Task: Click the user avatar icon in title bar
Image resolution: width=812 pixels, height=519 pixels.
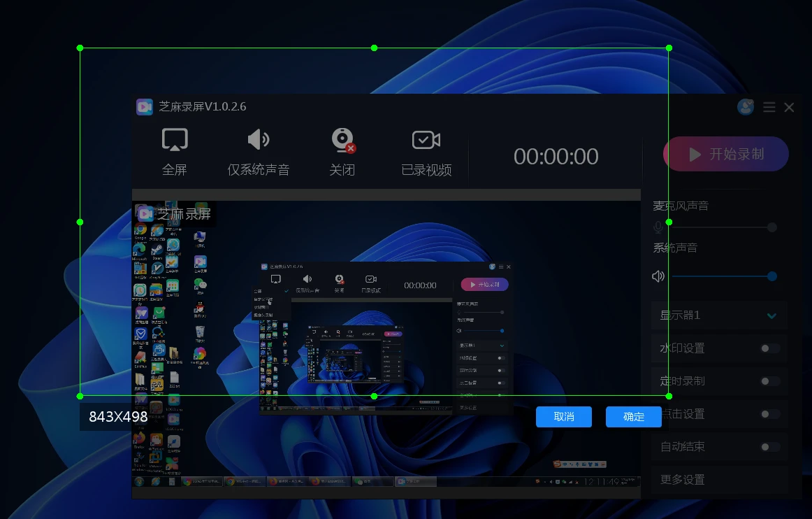Action: coord(746,107)
